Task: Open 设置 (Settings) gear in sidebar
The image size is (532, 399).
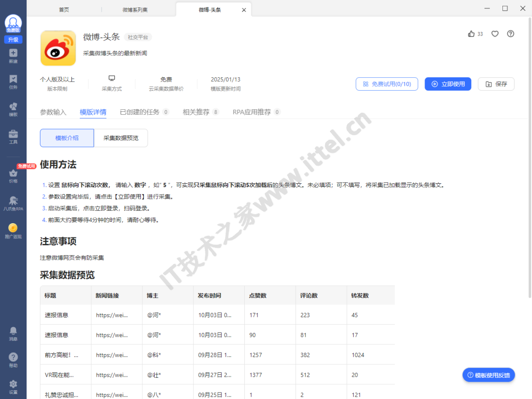Action: click(13, 386)
